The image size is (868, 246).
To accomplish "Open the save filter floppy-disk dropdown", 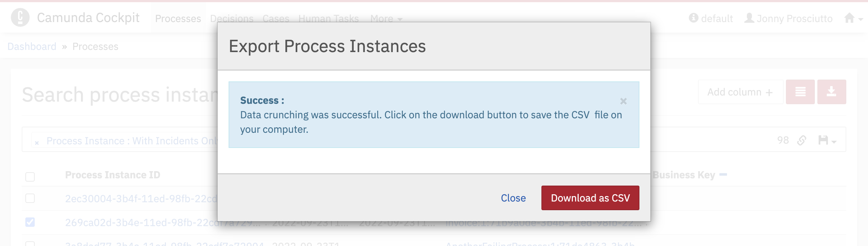I will (x=827, y=140).
